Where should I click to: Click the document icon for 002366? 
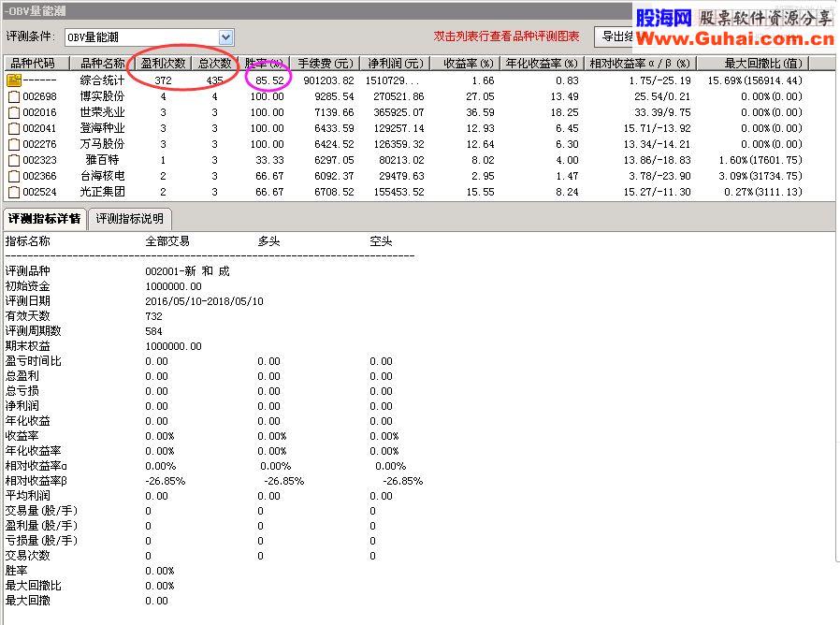[14, 176]
